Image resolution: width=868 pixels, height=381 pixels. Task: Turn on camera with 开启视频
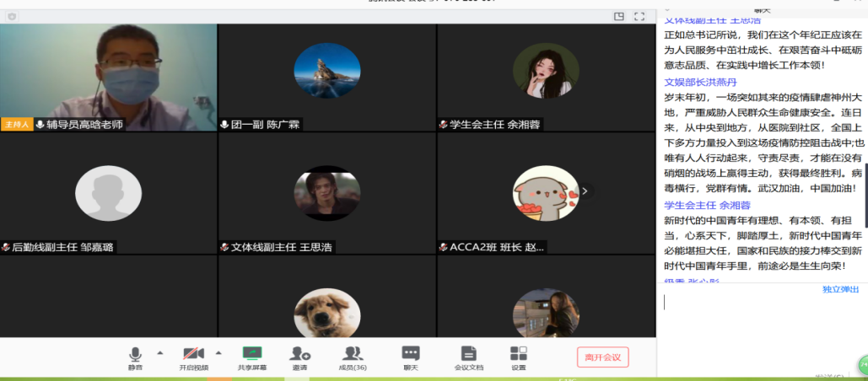194,358
